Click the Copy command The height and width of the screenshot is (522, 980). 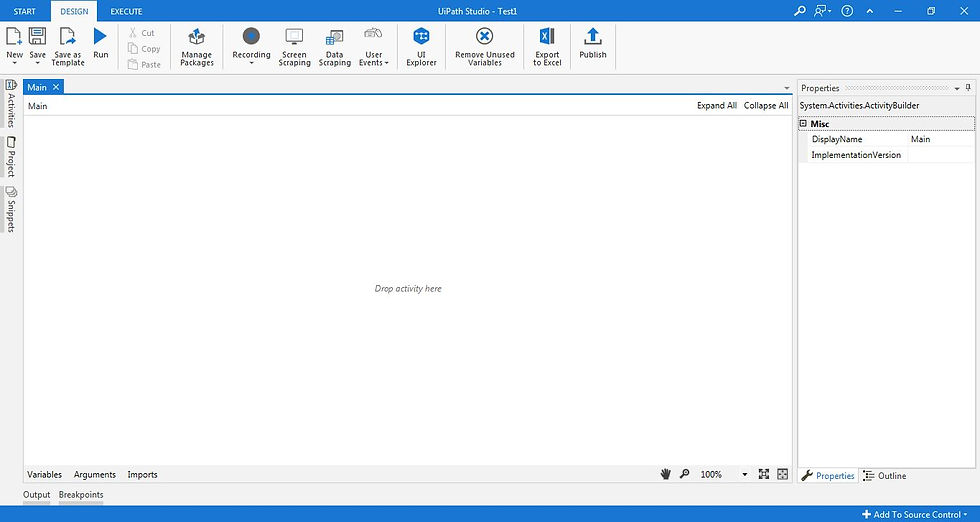[x=144, y=49]
